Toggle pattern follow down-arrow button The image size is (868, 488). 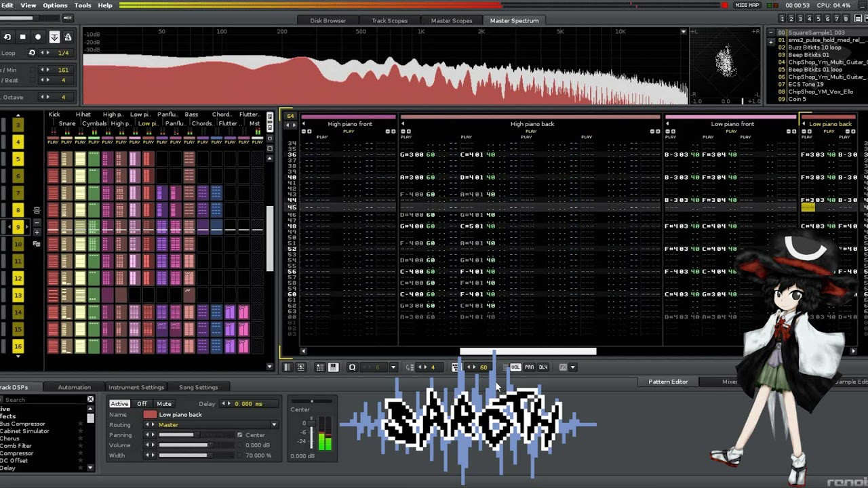pos(54,37)
